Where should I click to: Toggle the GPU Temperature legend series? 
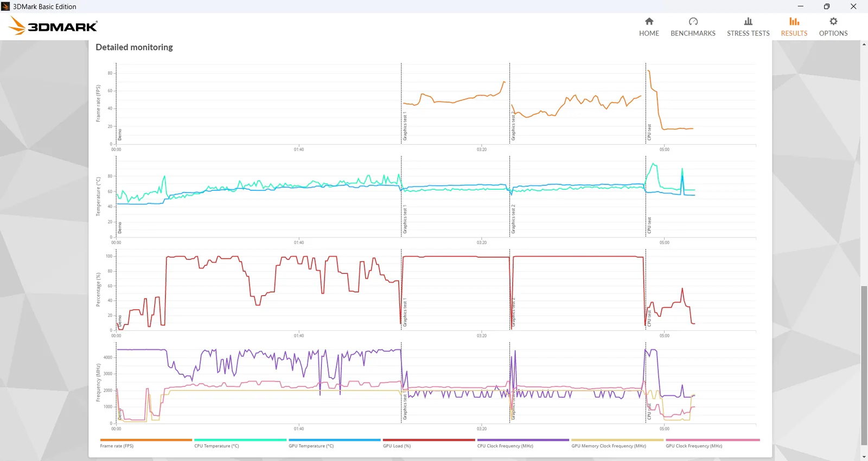tap(335, 443)
